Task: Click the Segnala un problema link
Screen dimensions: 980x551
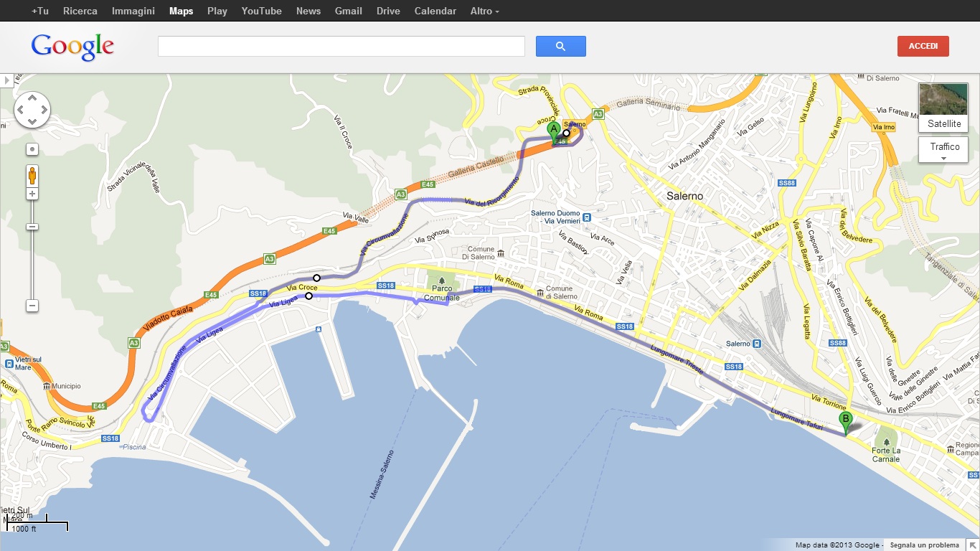Action: (x=925, y=545)
